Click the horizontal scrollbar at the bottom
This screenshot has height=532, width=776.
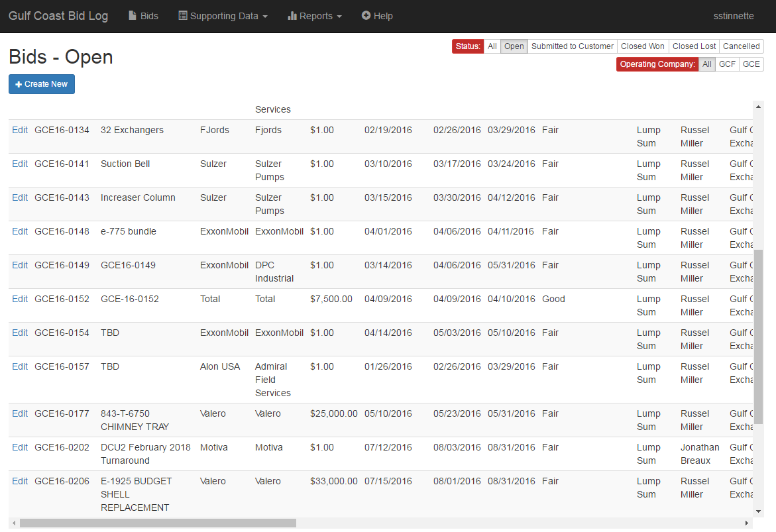(x=159, y=523)
